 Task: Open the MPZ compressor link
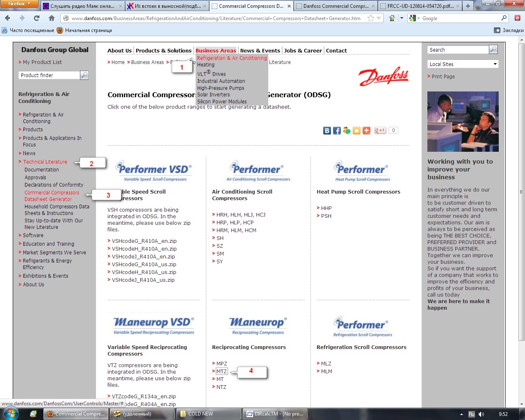tap(221, 363)
